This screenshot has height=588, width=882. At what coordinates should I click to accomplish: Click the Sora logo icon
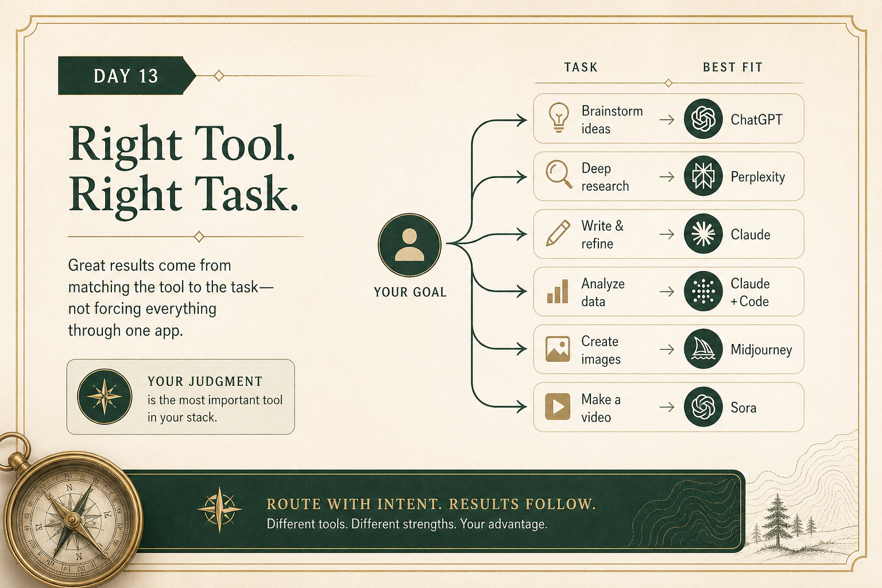pyautogui.click(x=703, y=407)
